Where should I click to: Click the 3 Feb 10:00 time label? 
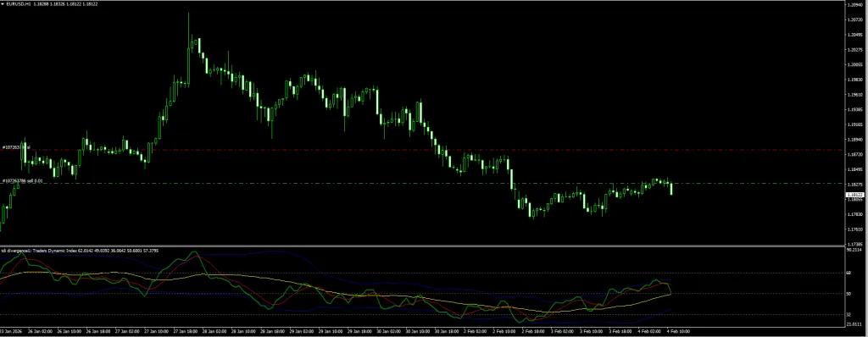point(592,331)
